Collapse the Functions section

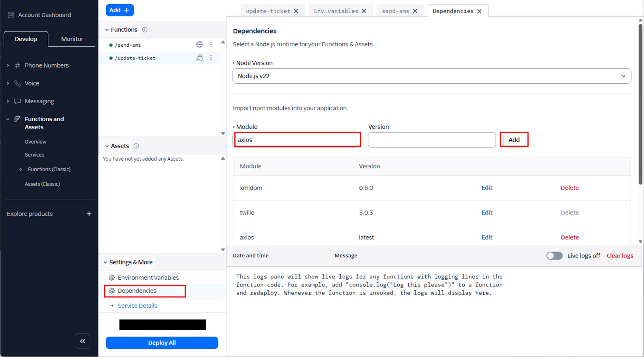(107, 30)
